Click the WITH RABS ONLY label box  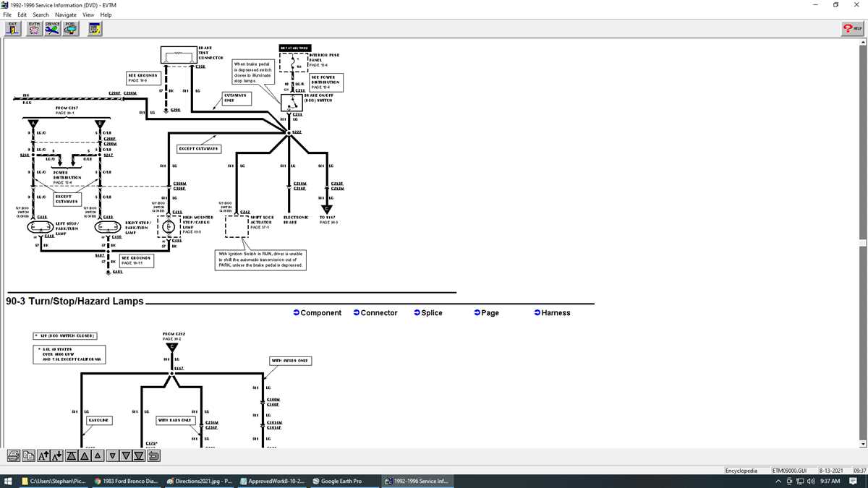pos(174,419)
